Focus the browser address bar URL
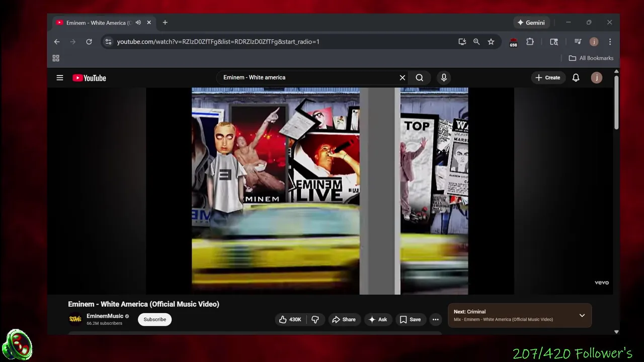This screenshot has height=362, width=644. click(218, 42)
